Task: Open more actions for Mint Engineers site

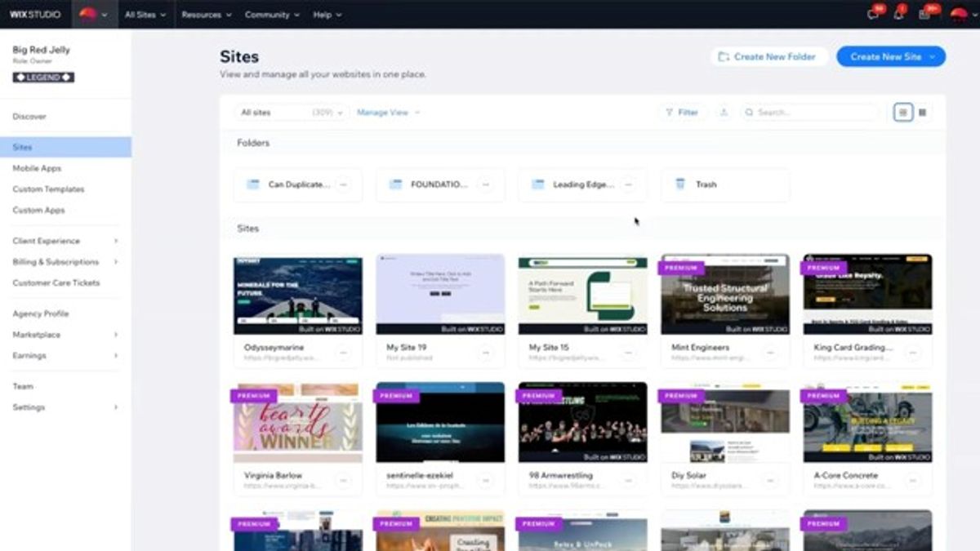Action: (770, 353)
